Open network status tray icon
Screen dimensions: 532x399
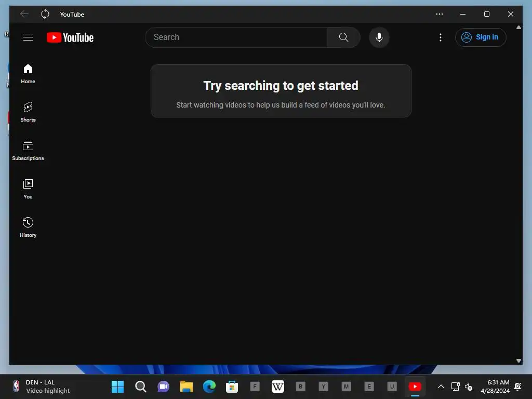(x=455, y=387)
